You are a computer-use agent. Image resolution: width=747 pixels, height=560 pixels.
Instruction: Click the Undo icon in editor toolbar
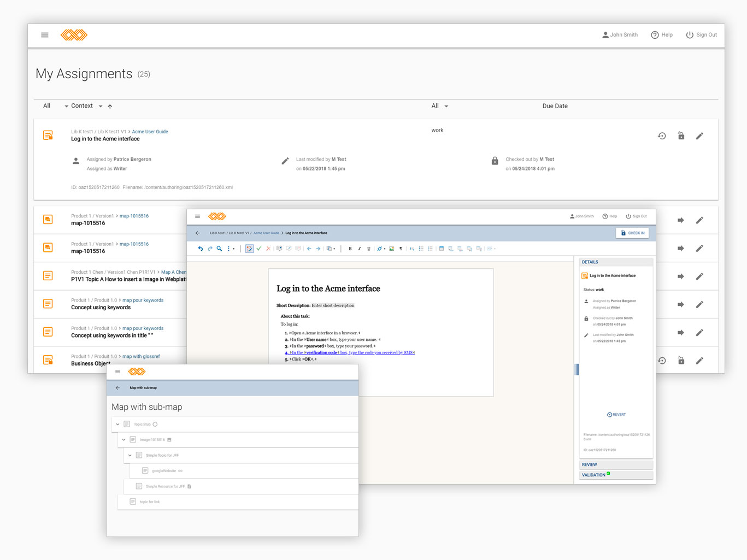coord(201,249)
